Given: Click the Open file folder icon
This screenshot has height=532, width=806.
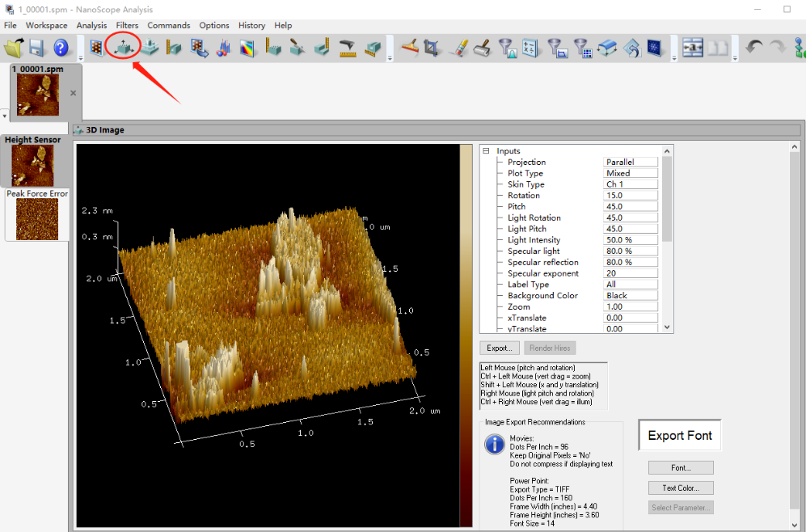Looking at the screenshot, I should click(x=13, y=49).
